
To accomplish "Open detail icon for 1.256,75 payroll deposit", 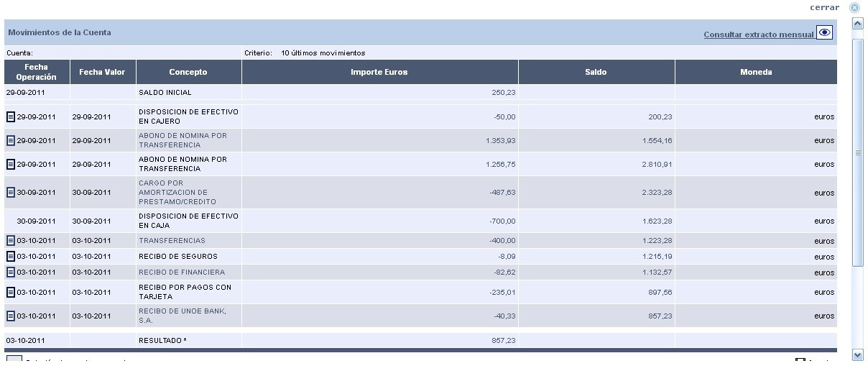I will (10, 164).
